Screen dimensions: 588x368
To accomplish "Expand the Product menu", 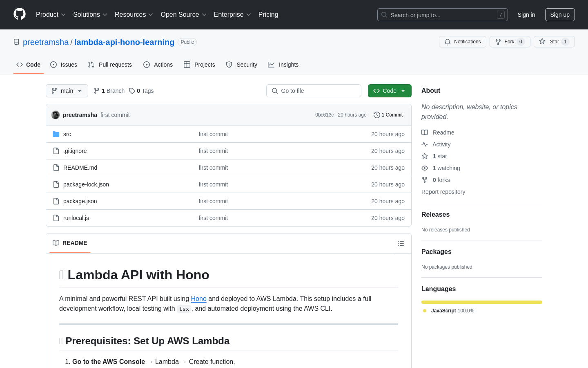I will pos(51,14).
